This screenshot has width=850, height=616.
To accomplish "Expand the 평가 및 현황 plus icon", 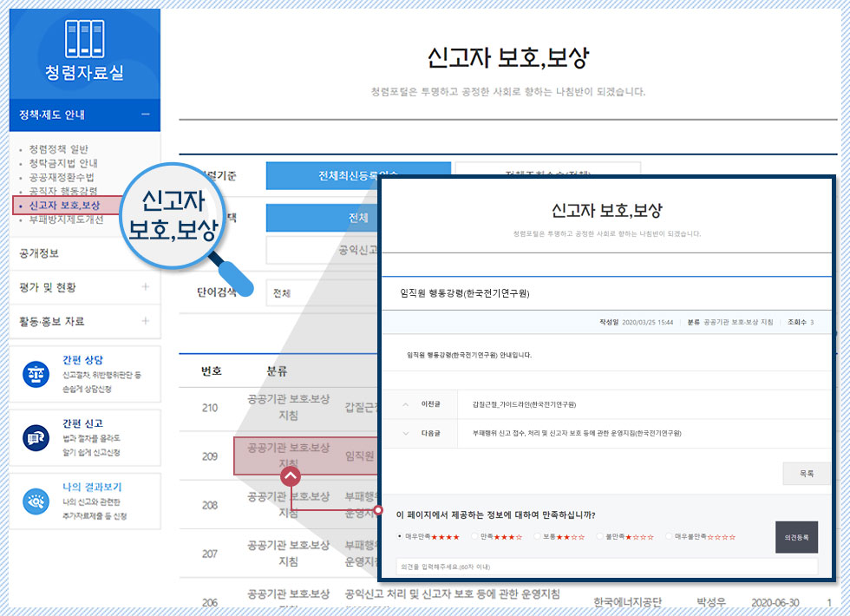I will pos(146,287).
